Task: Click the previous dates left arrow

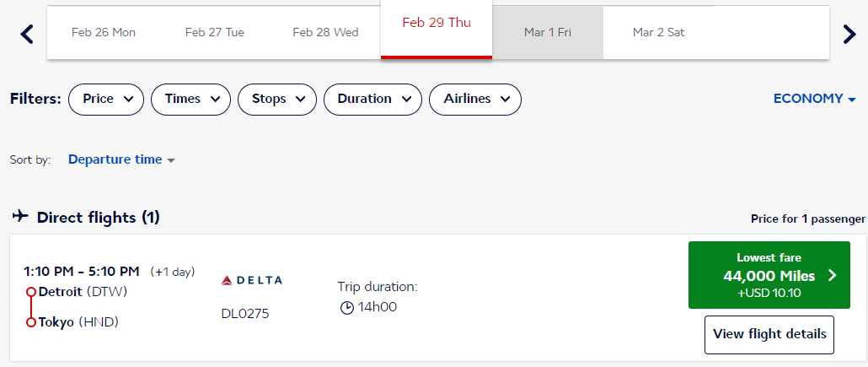Action: (x=27, y=34)
